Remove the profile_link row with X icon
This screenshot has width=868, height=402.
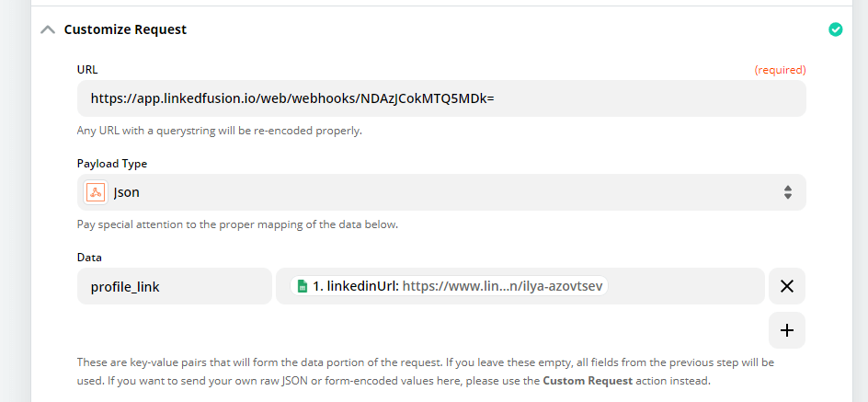pos(787,286)
